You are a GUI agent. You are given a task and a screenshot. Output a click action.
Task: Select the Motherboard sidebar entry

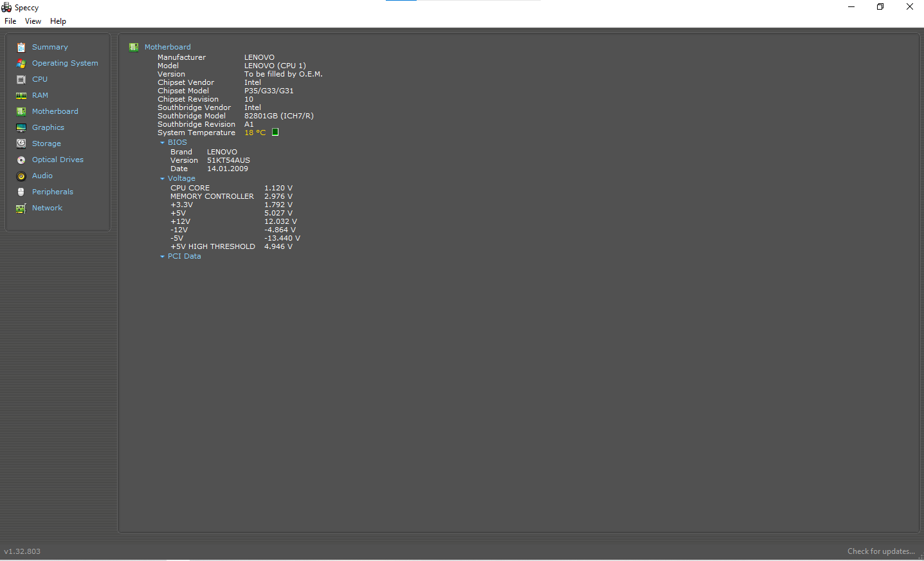[x=55, y=111]
